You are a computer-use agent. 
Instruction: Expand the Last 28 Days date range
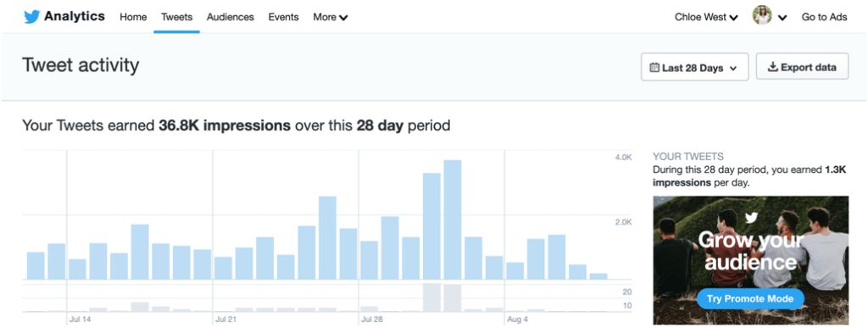[695, 67]
